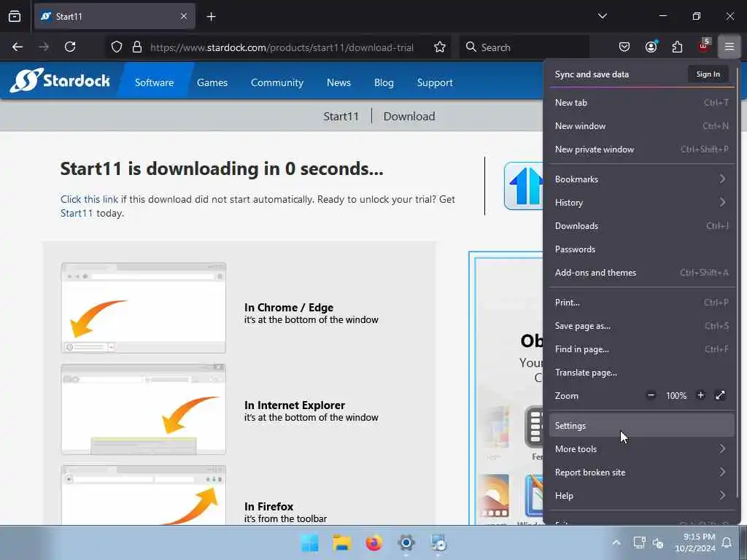Click the Firefox taskbar icon
This screenshot has width=747, height=560.
coord(374,542)
